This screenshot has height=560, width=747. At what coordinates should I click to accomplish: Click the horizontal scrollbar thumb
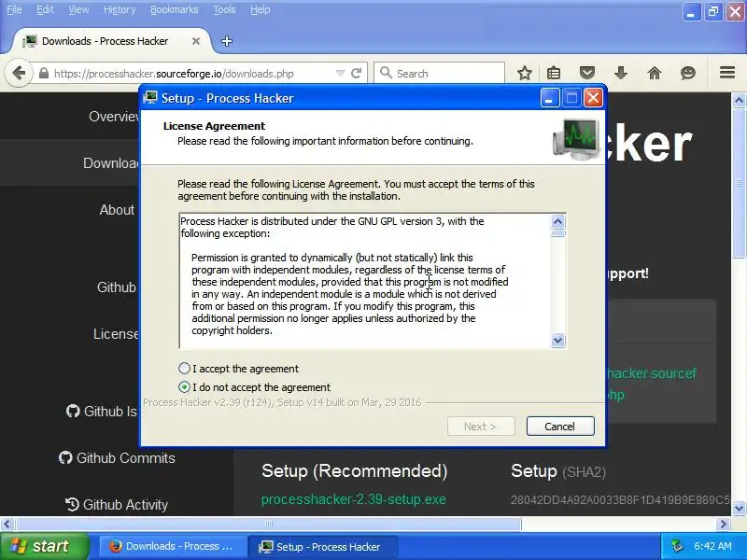[x=269, y=525]
